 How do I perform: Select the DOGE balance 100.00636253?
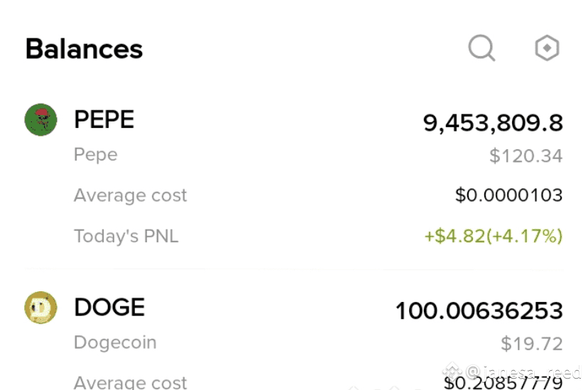[x=479, y=311]
